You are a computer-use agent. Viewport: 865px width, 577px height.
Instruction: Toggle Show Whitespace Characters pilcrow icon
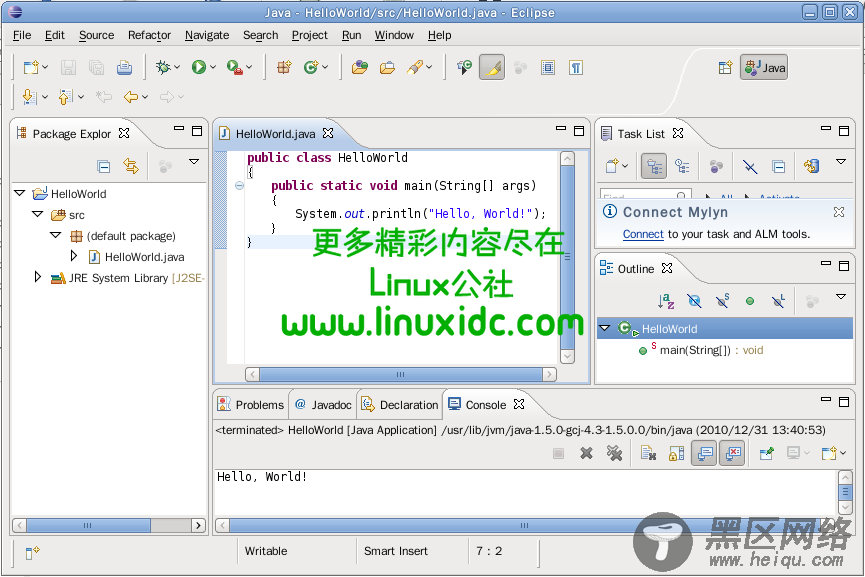click(x=576, y=67)
